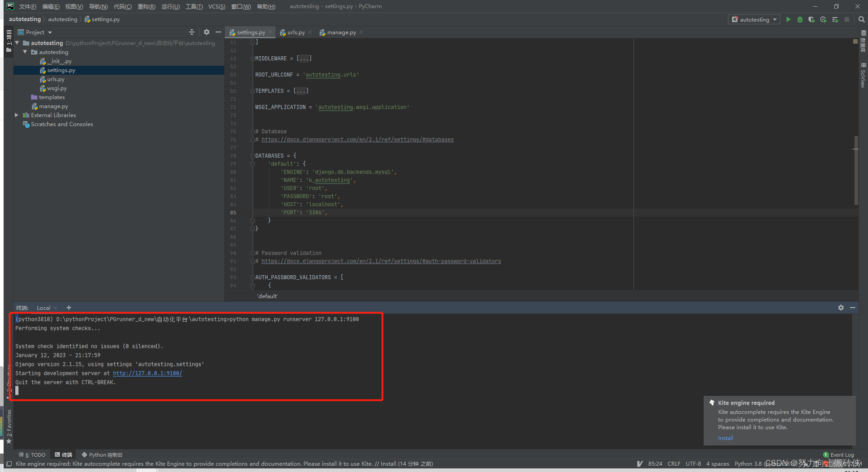Open the http://127.0.0.1:9100/ server link

pos(147,373)
